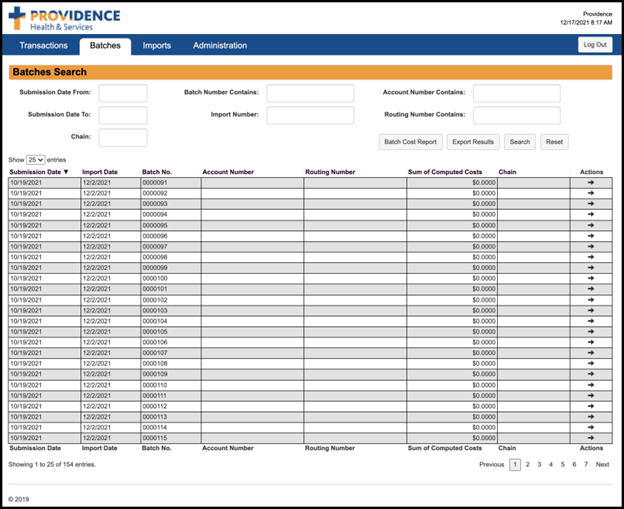
Task: Open the Imports tab
Action: 157,45
